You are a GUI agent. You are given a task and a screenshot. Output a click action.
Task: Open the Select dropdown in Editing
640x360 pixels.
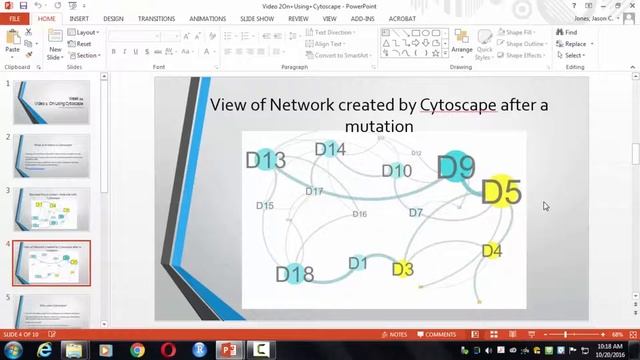pos(571,55)
